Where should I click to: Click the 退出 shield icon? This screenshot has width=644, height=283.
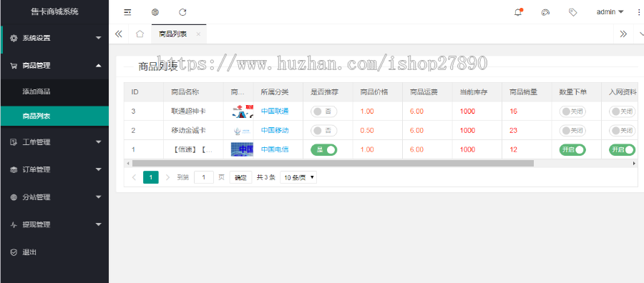14,252
